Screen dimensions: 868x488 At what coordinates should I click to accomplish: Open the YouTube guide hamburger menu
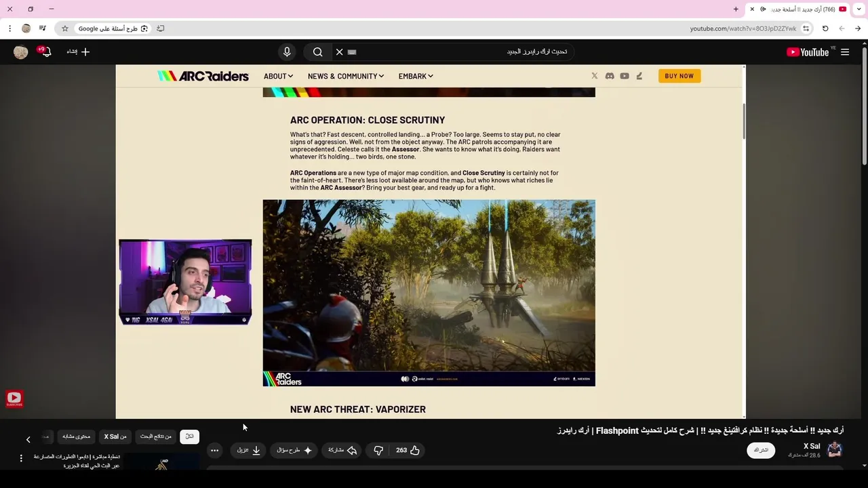tap(845, 52)
